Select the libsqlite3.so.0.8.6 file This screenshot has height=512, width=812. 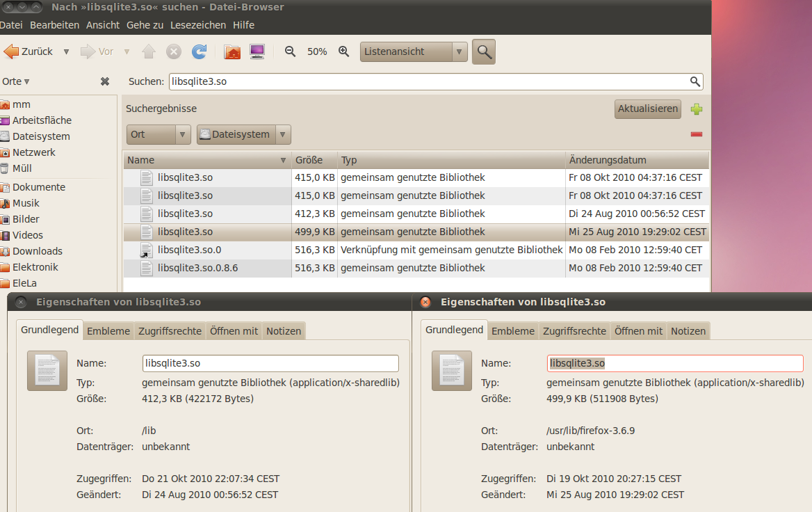coord(416,268)
